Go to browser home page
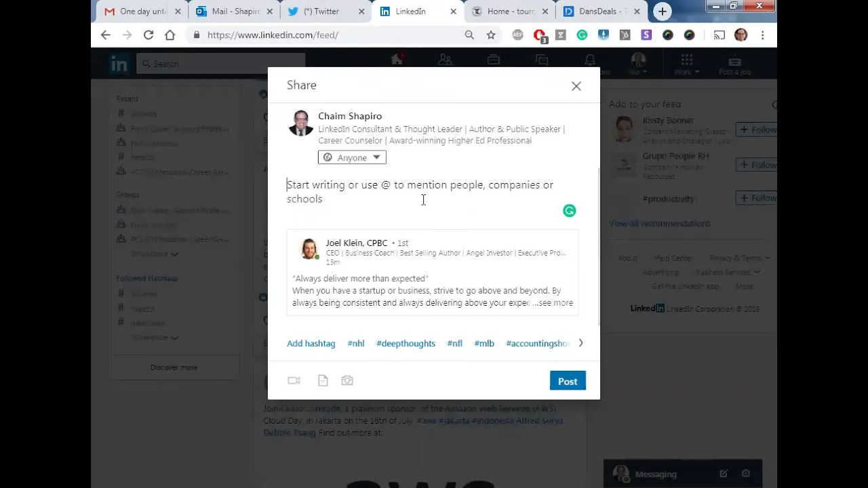Viewport: 868px width, 488px height. [170, 35]
